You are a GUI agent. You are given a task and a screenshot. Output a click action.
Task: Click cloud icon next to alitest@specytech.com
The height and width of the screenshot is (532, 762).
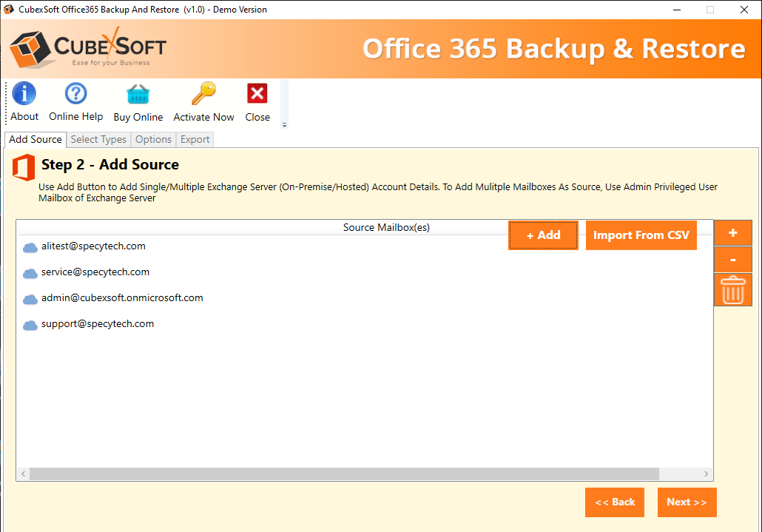30,248
